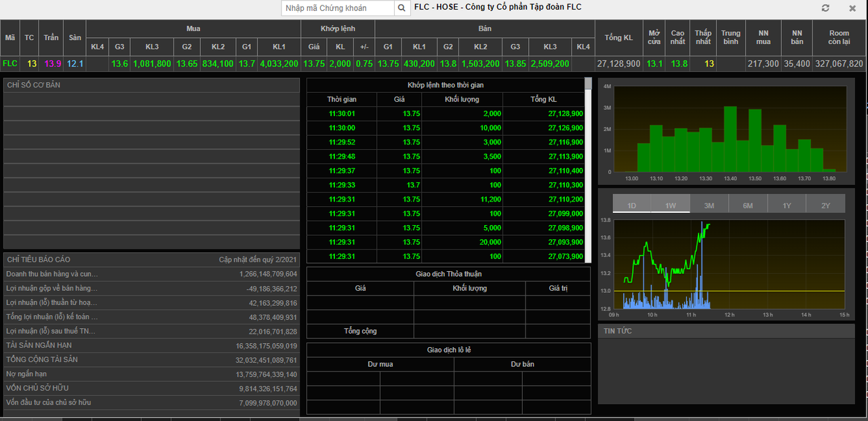Click the 'Tổng cộng' row label
The width and height of the screenshot is (868, 421).
(x=360, y=331)
